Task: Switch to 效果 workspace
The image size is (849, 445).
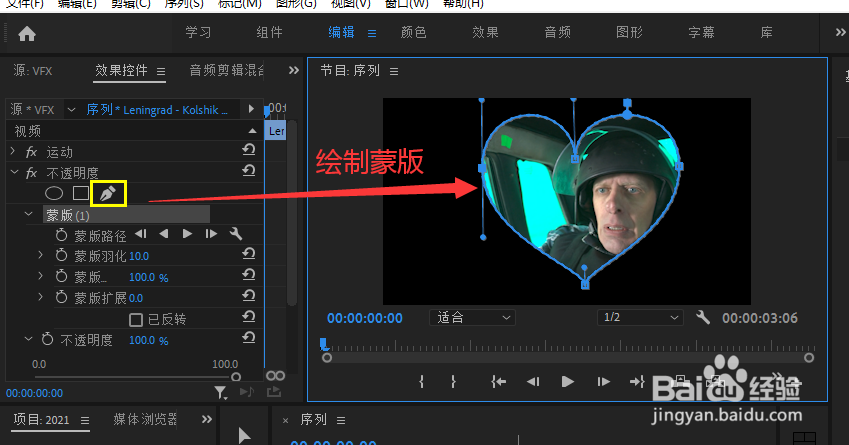Action: point(485,32)
